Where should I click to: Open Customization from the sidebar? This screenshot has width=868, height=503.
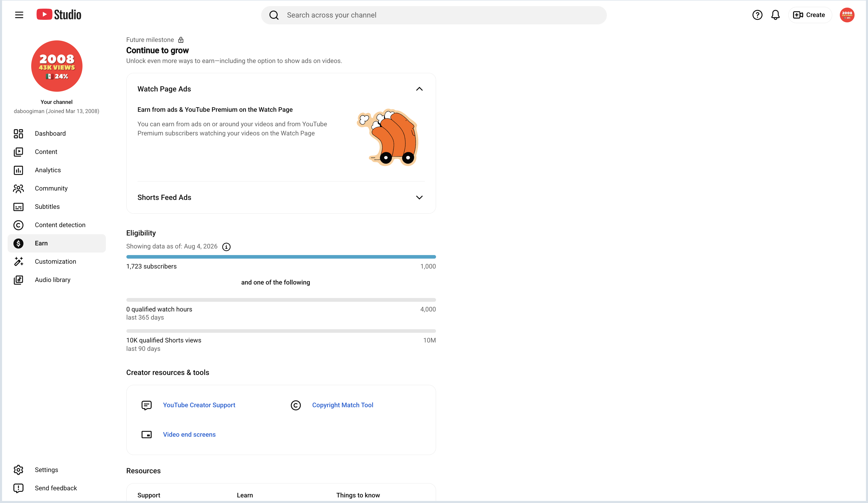pos(57,261)
